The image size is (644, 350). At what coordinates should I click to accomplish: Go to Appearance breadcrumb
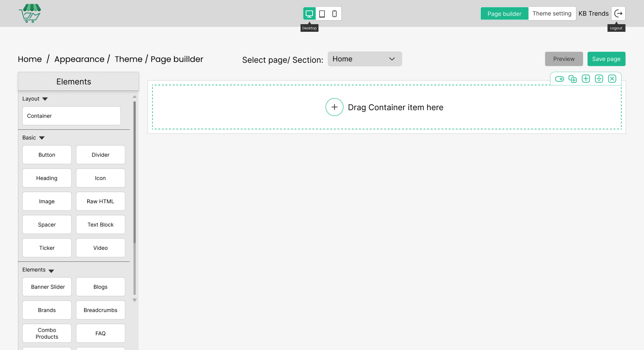[79, 59]
